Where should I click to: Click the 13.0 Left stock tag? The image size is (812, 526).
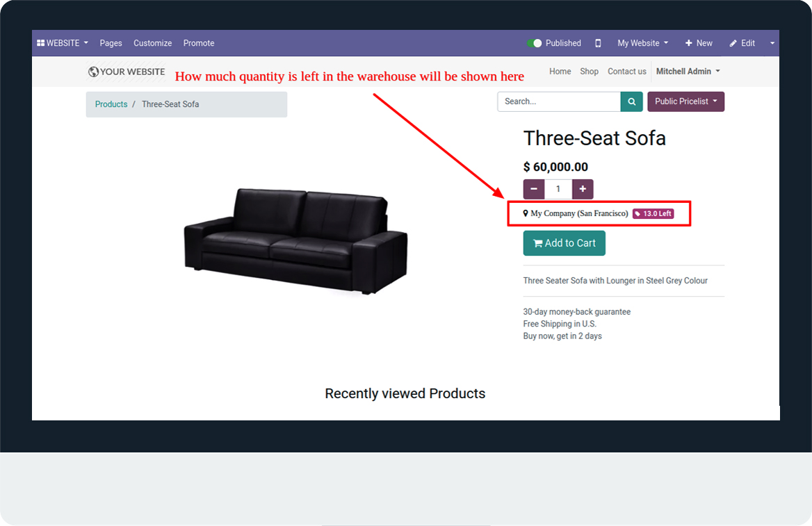point(653,213)
